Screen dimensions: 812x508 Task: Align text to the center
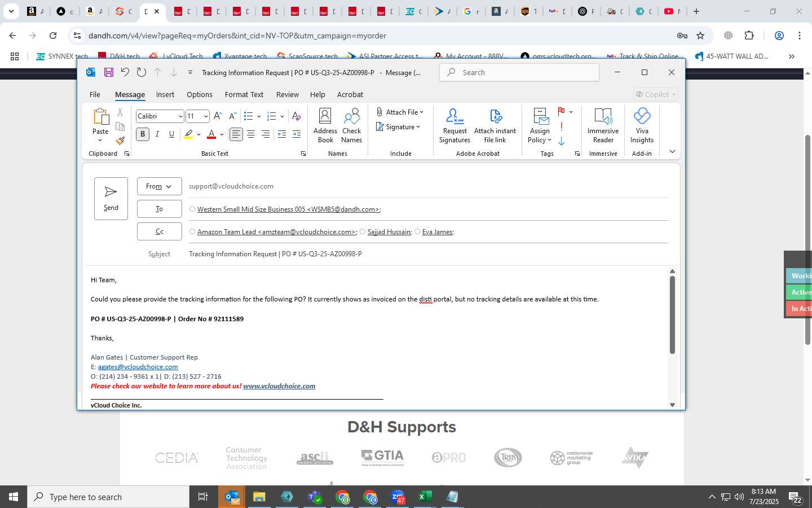pyautogui.click(x=251, y=134)
